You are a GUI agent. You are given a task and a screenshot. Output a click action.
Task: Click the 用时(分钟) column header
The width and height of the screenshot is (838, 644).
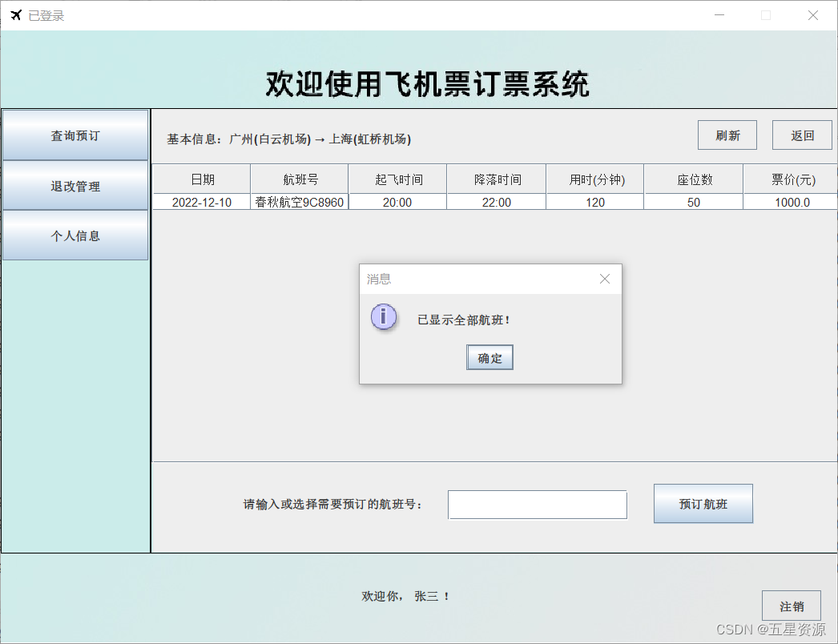pos(594,179)
